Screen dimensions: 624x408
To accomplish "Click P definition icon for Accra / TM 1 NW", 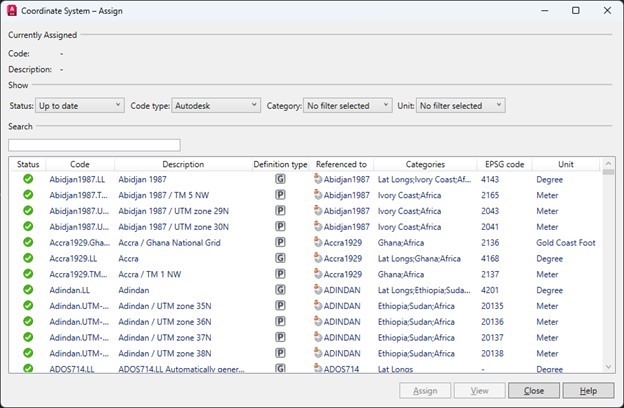I will 280,274.
